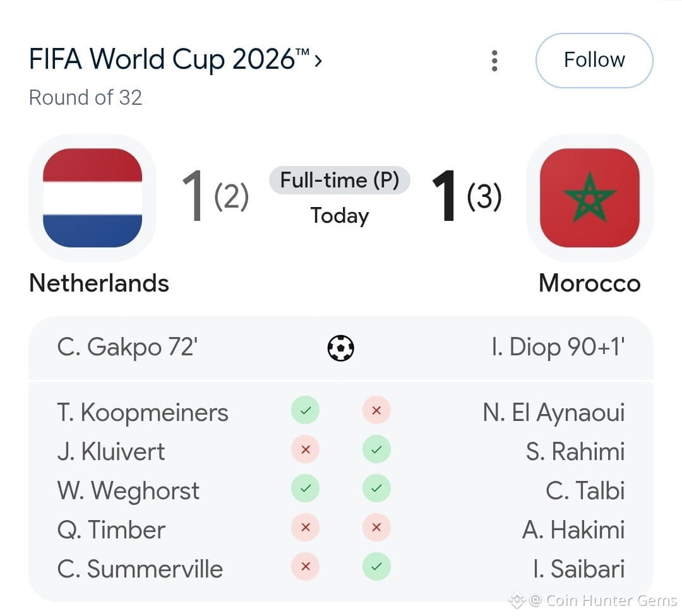Select I. Diop 90+1' goal entry

(558, 347)
